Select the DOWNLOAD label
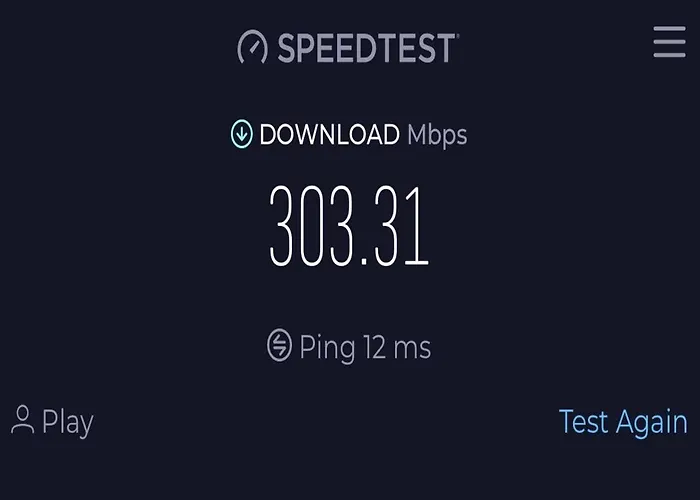 tap(329, 134)
